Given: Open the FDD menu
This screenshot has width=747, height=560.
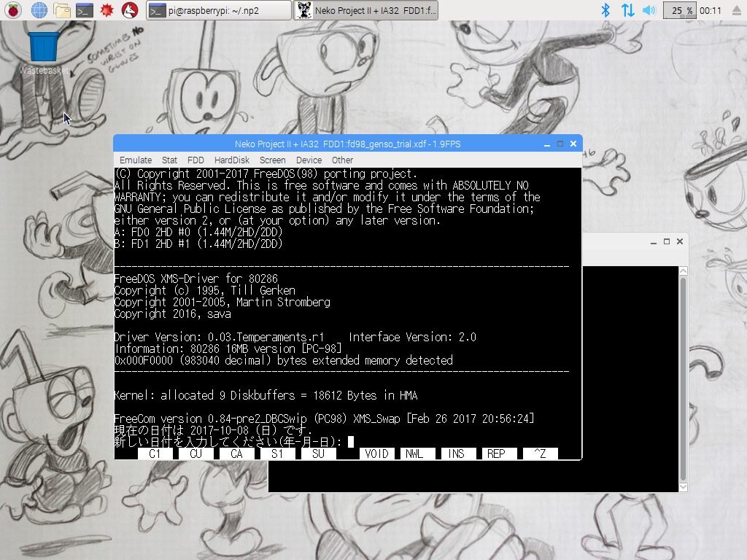Looking at the screenshot, I should [196, 160].
